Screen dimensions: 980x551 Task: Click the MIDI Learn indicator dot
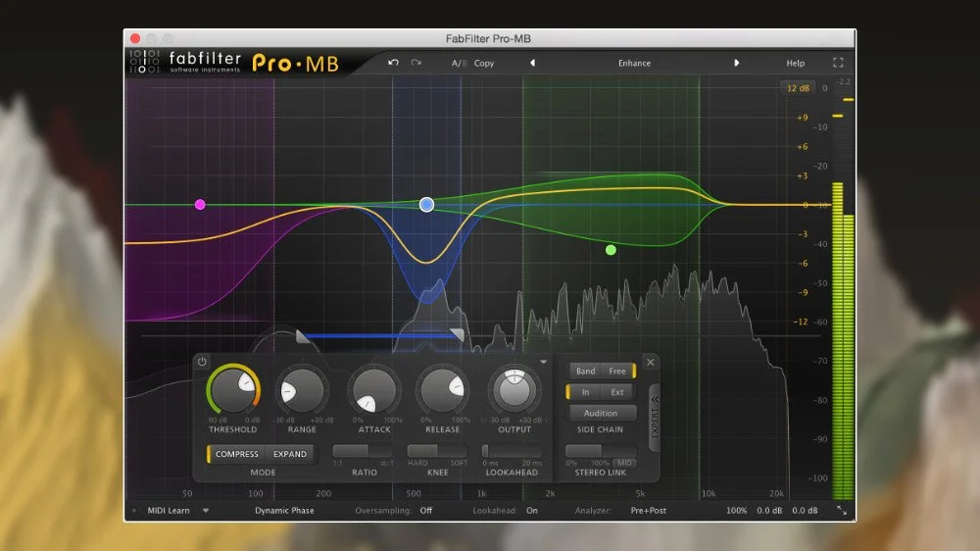133,511
